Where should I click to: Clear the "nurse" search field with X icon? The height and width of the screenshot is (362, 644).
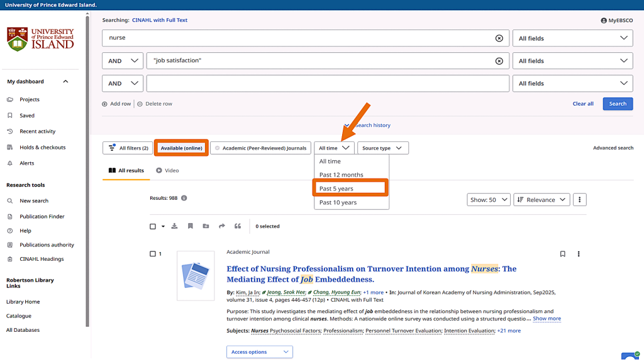[x=499, y=38]
